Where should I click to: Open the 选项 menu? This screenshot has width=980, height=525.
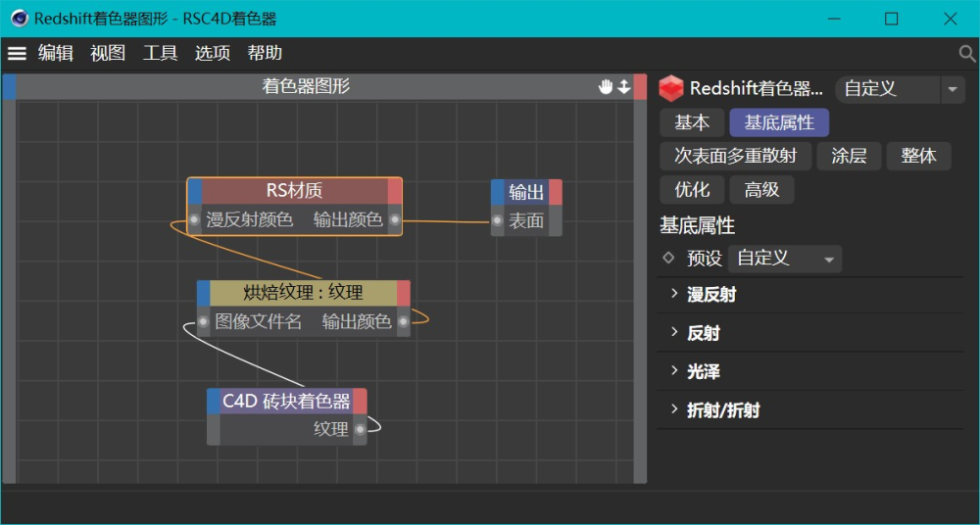click(x=213, y=54)
